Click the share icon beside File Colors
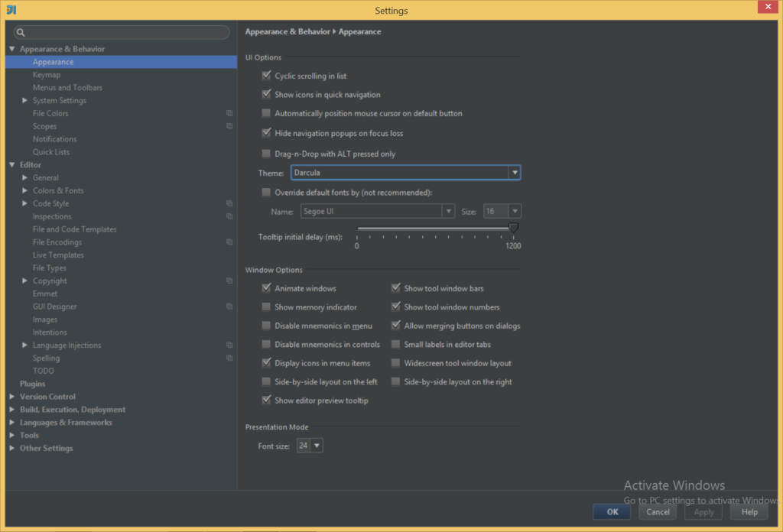The width and height of the screenshot is (783, 532). pos(229,112)
